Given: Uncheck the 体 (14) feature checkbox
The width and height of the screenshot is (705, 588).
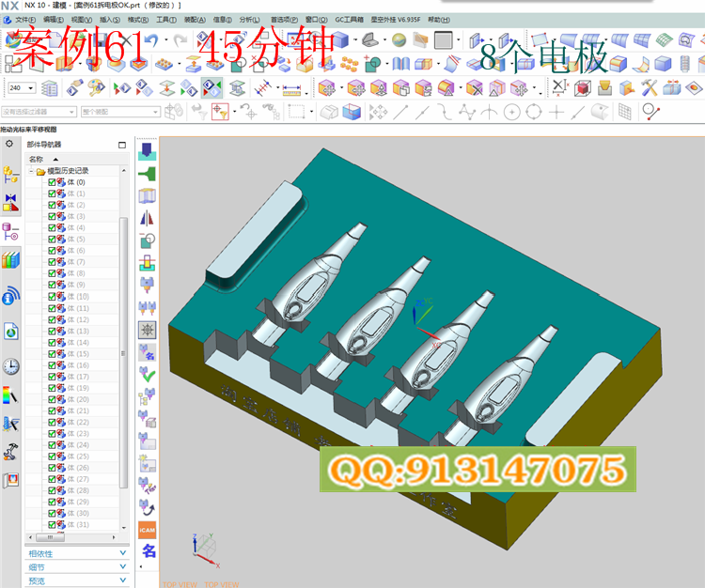Looking at the screenshot, I should tap(52, 342).
